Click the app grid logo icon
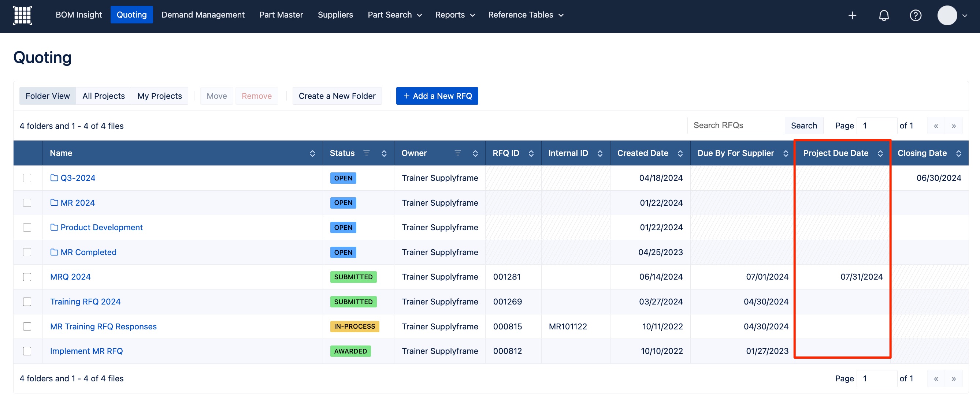 [22, 15]
